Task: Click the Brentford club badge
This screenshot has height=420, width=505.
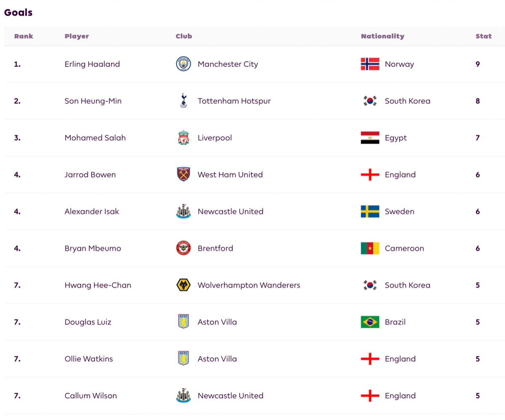Action: (183, 248)
